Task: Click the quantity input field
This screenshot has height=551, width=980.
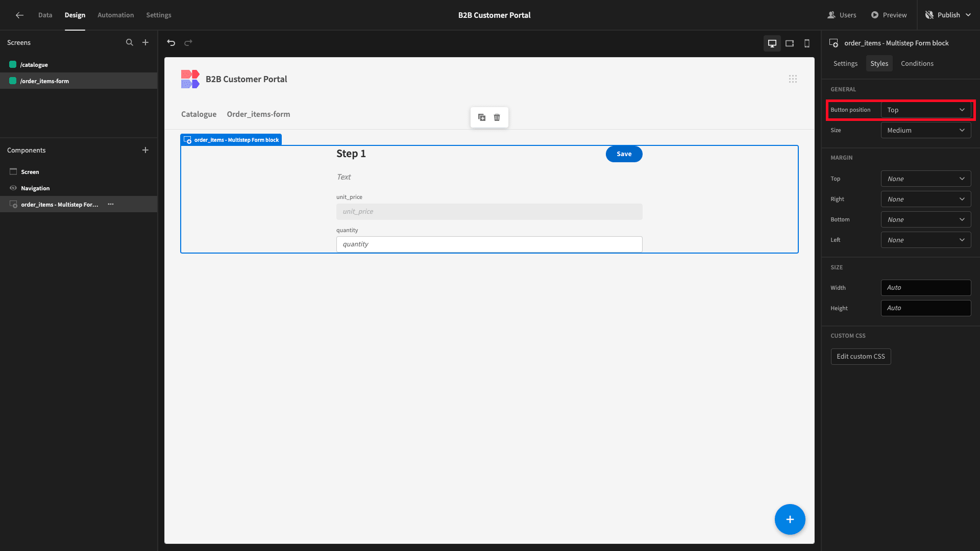Action: pyautogui.click(x=489, y=244)
